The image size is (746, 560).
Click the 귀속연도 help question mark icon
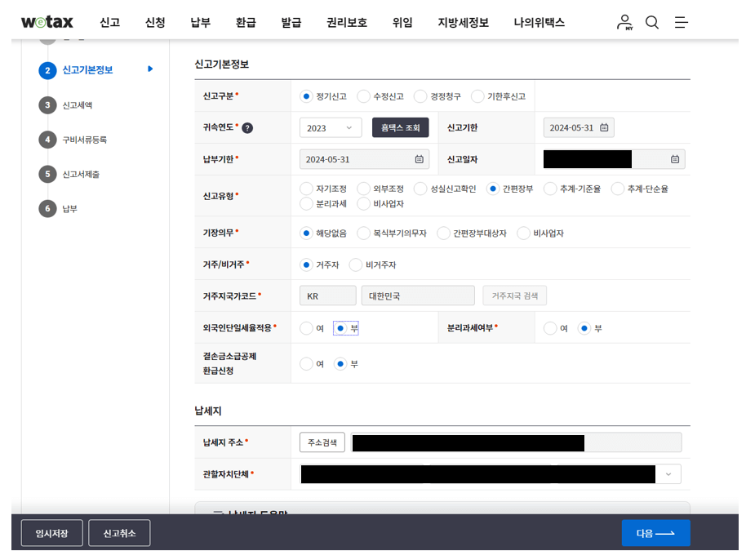[247, 128]
